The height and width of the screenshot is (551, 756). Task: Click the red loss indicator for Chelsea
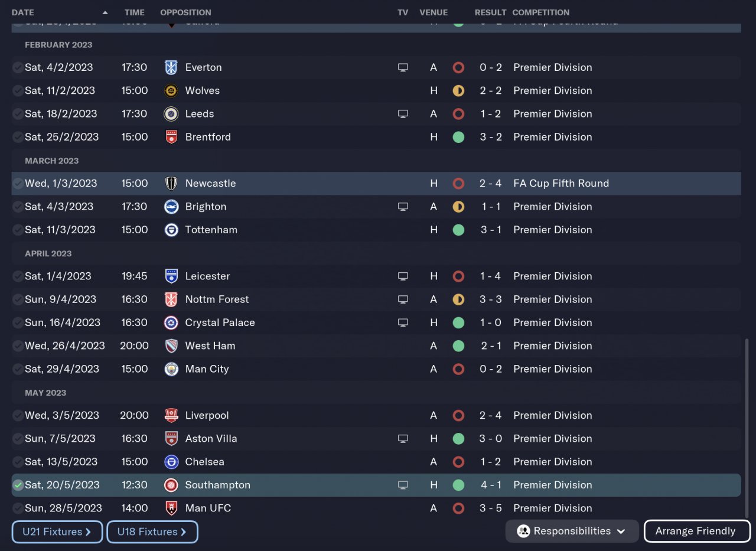click(x=458, y=462)
